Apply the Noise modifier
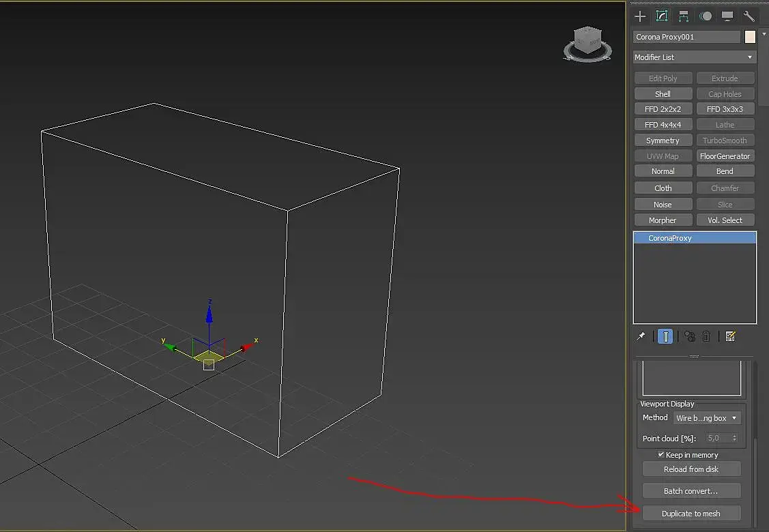 click(x=663, y=205)
